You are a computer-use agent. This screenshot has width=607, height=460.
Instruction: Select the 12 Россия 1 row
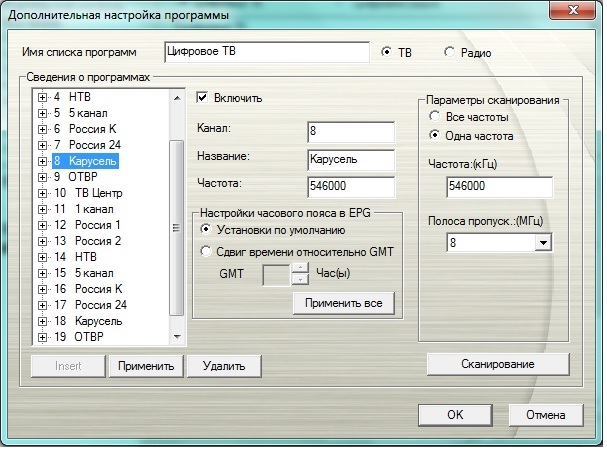click(x=87, y=225)
